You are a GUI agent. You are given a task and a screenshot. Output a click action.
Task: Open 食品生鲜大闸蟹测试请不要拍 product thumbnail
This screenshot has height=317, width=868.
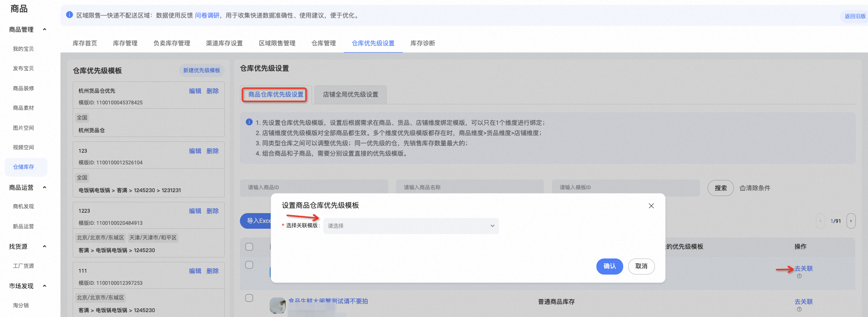pyautogui.click(x=278, y=305)
